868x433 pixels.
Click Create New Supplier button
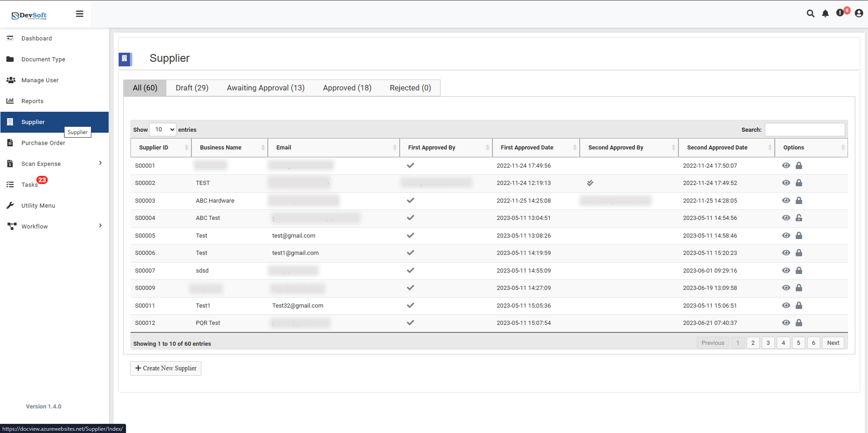[x=166, y=368]
